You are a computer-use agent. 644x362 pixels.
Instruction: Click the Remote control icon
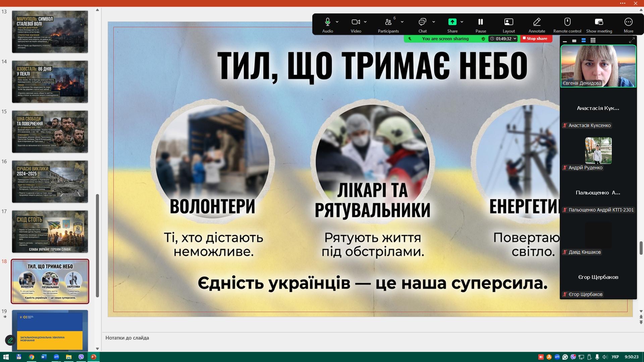pos(567,22)
